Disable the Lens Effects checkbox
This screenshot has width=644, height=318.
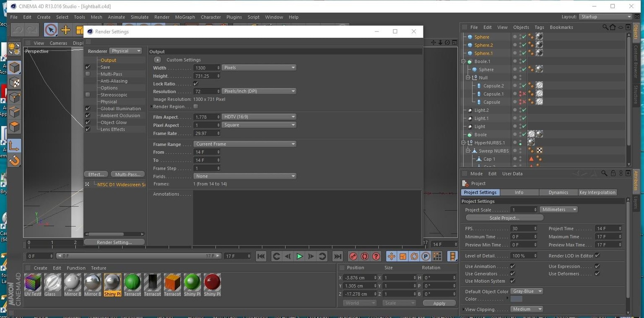pyautogui.click(x=88, y=129)
